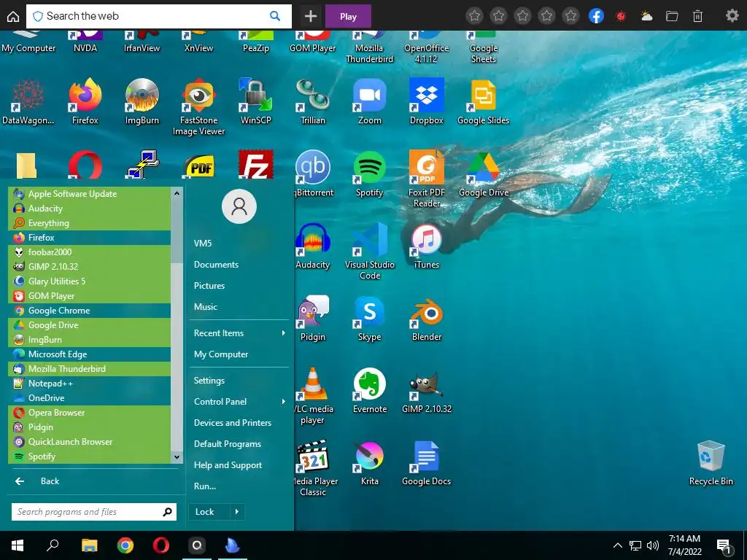This screenshot has width=747, height=560.
Task: Open the Pidgin desktop icon
Action: [312, 319]
